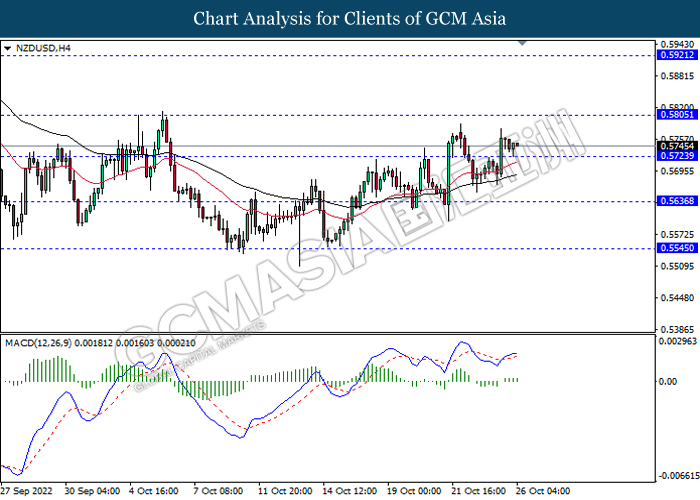Click the Chart Analysis for Clients title
Screen dimensions: 700x500
[x=350, y=18]
